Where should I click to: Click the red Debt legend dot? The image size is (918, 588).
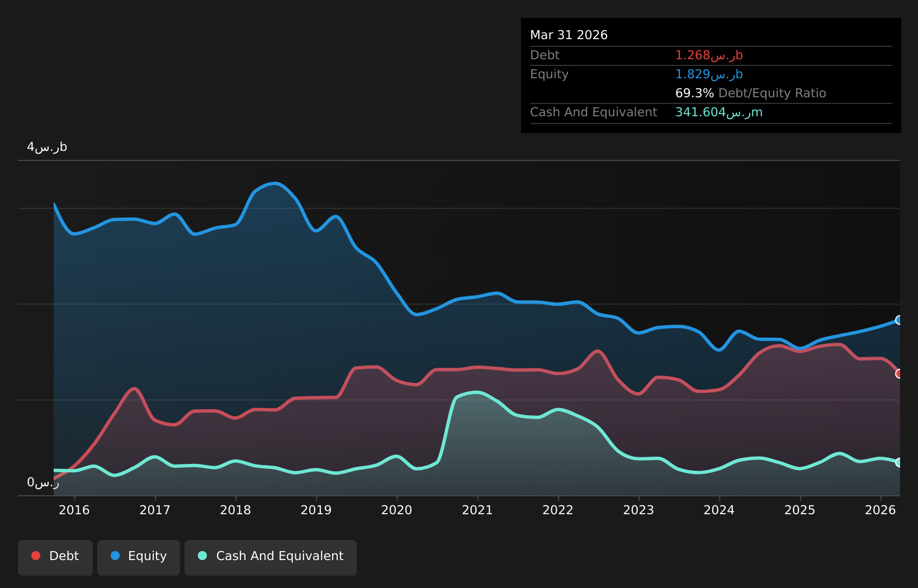36,556
